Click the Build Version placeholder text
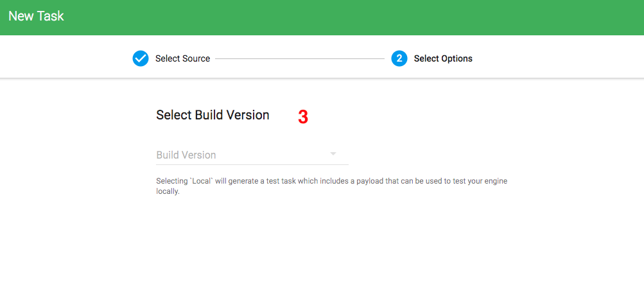This screenshot has width=644, height=287. (186, 155)
